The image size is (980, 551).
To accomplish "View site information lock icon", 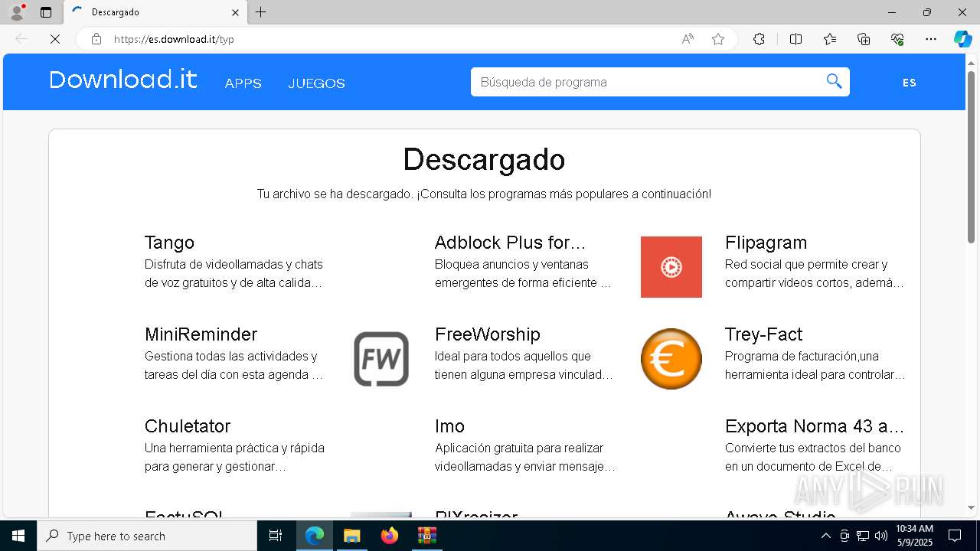I will [96, 39].
